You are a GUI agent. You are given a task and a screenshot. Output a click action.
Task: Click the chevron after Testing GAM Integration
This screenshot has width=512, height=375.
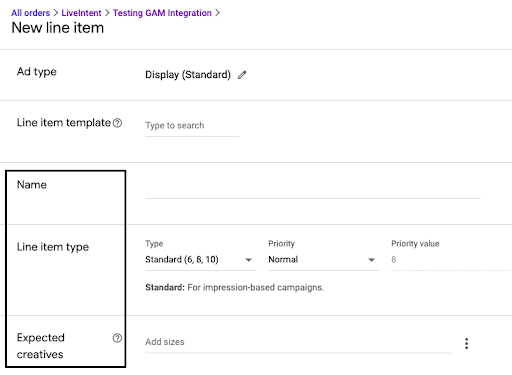[x=218, y=13]
